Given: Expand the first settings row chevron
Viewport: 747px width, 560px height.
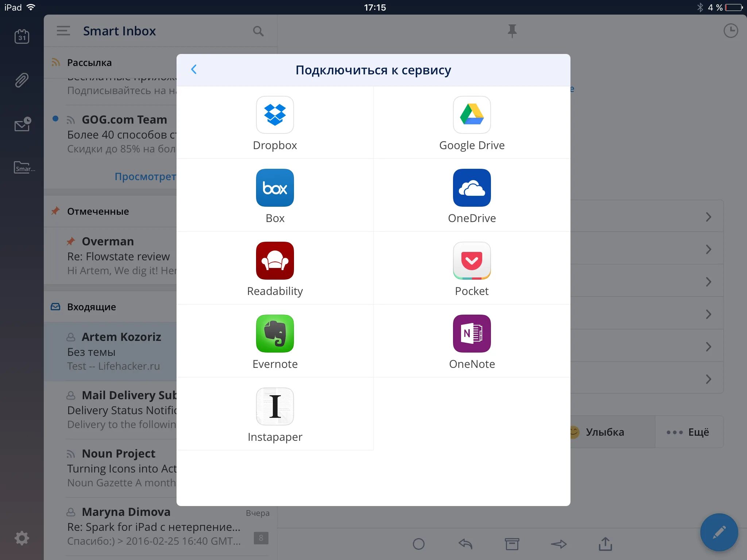Looking at the screenshot, I should click(x=708, y=217).
